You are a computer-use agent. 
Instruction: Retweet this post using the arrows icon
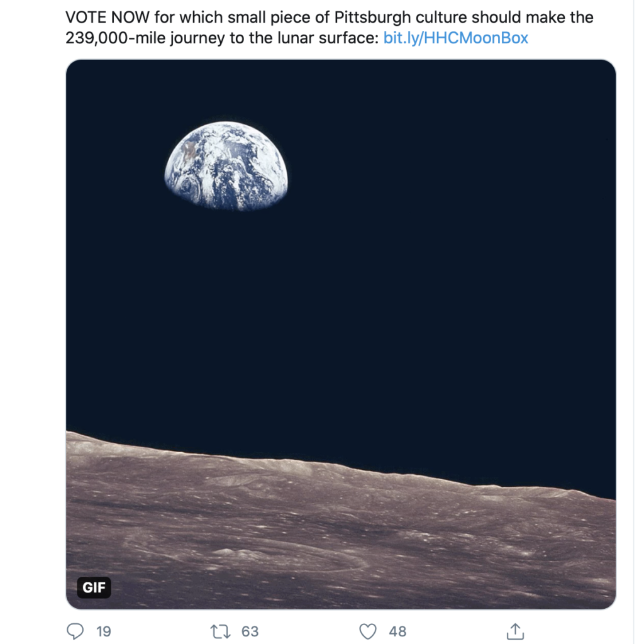pos(221,631)
